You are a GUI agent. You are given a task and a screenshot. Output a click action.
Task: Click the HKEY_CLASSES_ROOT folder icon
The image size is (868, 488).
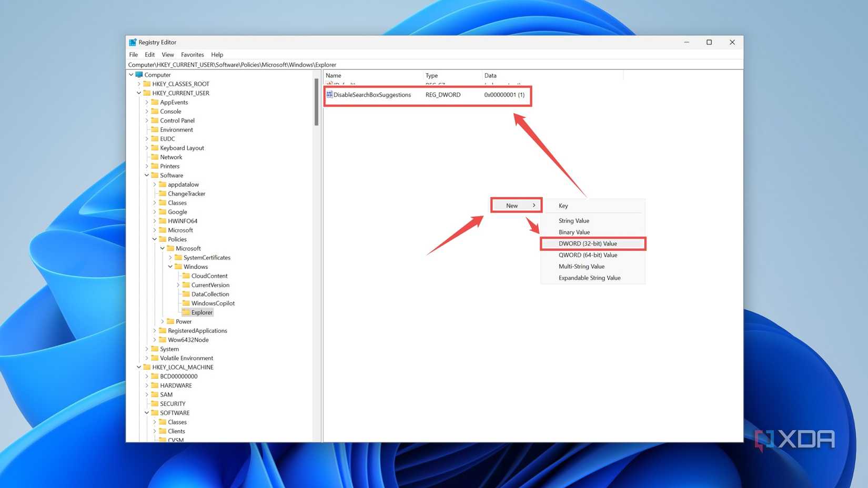(x=147, y=84)
